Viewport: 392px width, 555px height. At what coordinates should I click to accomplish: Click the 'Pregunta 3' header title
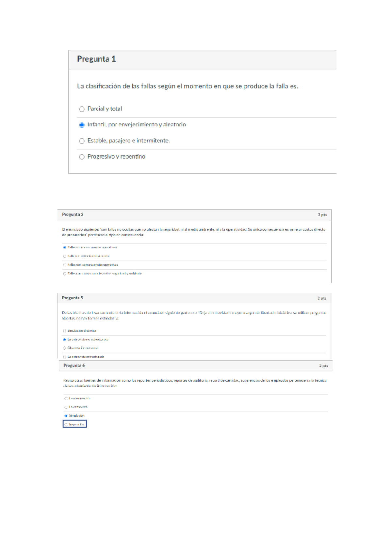[x=73, y=215]
